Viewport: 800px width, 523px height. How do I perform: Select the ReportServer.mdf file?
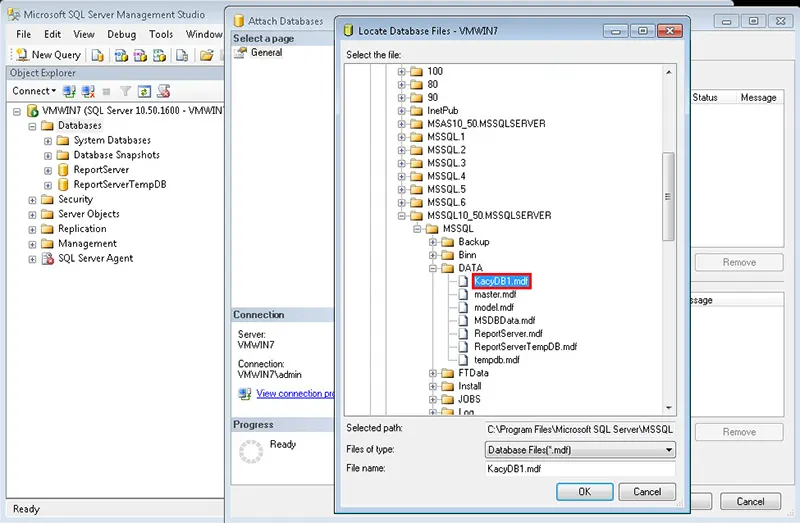tap(508, 333)
